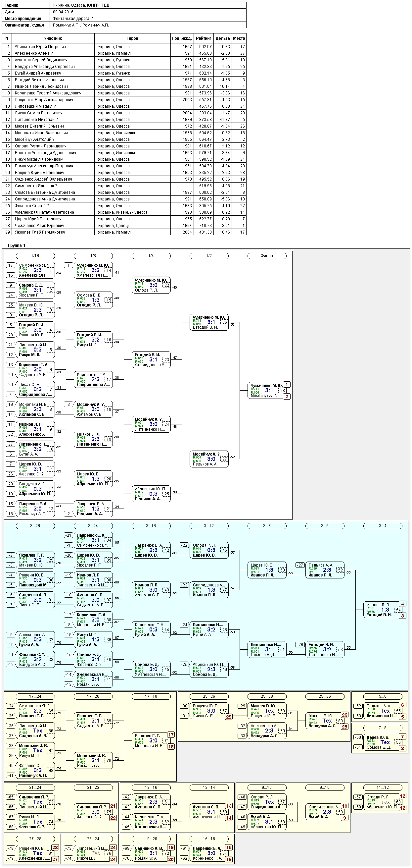
Task: Open the Чумаченко Марк Юрьевич row in table
Action: (x=124, y=225)
